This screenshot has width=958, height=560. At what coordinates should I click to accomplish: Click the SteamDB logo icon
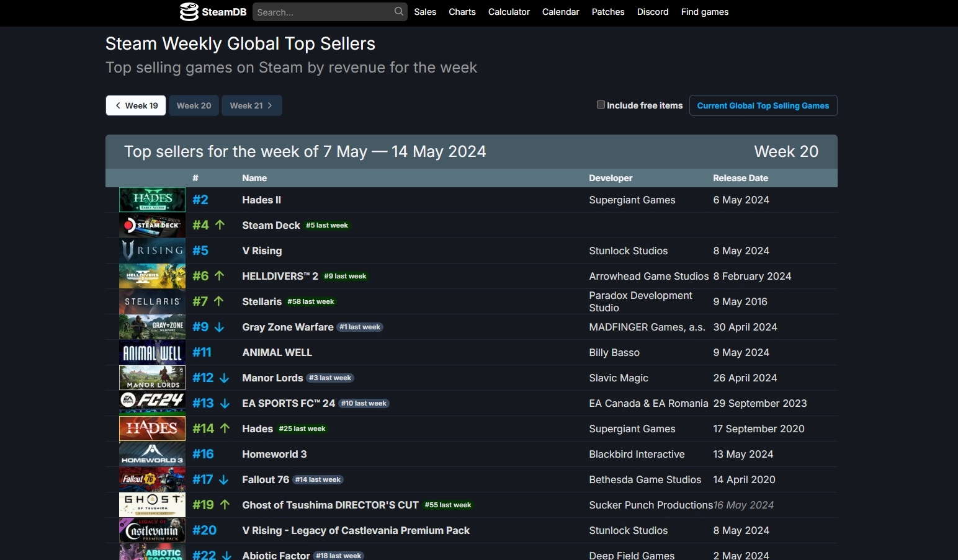click(x=189, y=12)
